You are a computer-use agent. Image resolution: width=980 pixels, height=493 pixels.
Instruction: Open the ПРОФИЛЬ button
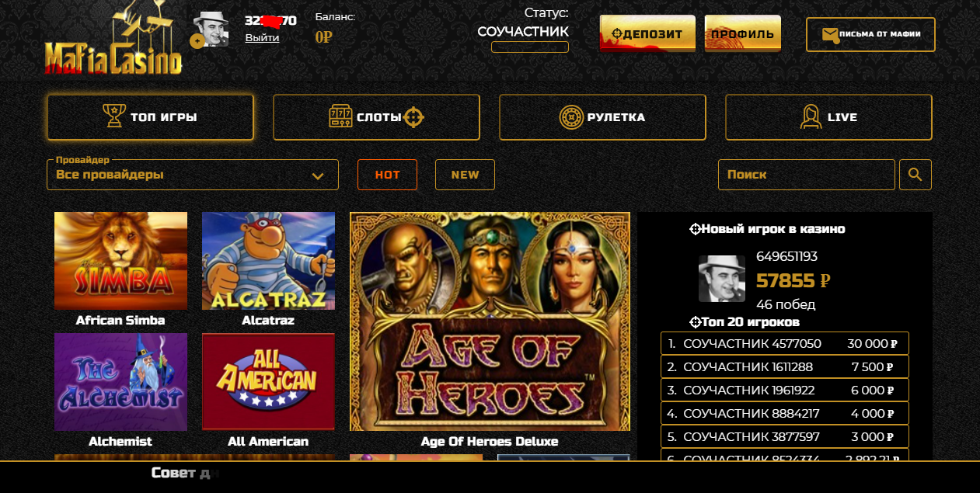[x=742, y=33]
